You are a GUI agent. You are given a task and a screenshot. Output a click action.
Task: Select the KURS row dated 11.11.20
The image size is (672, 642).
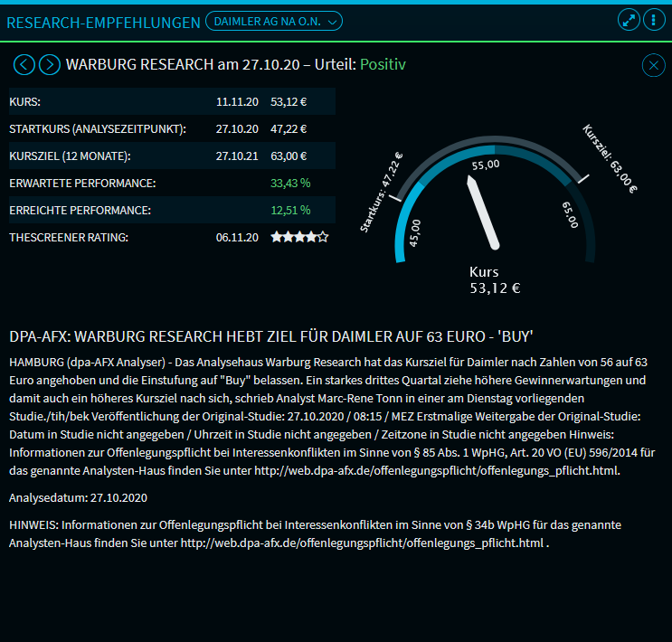172,101
